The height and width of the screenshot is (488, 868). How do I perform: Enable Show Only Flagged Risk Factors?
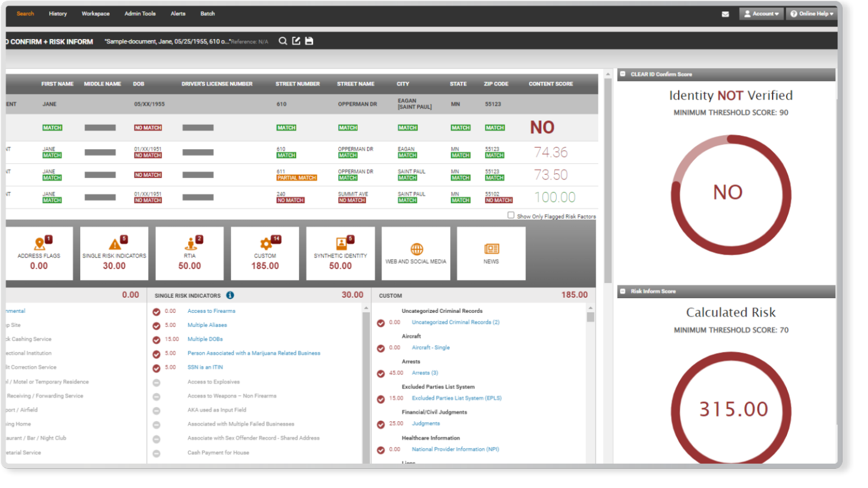pos(511,215)
